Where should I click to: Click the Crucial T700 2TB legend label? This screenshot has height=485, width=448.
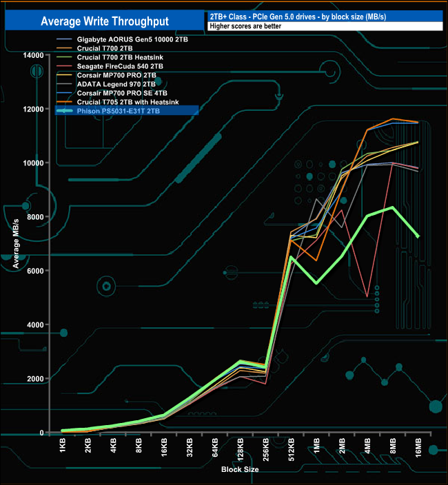click(x=105, y=48)
